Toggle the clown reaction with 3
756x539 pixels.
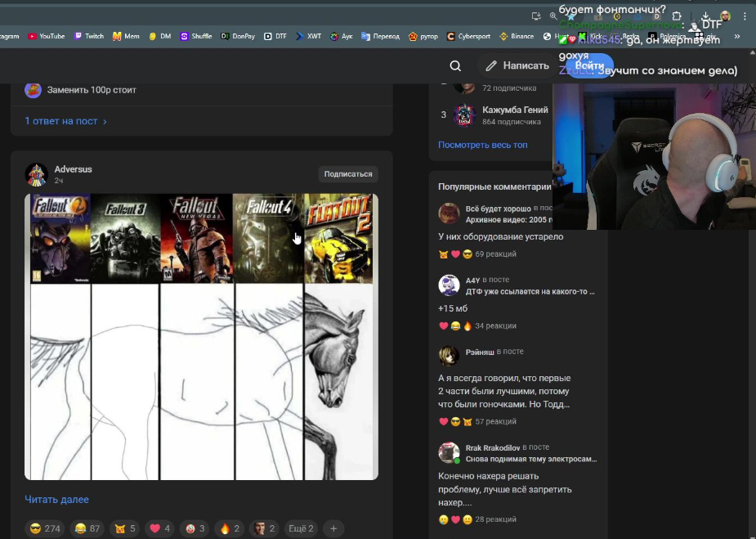click(195, 529)
